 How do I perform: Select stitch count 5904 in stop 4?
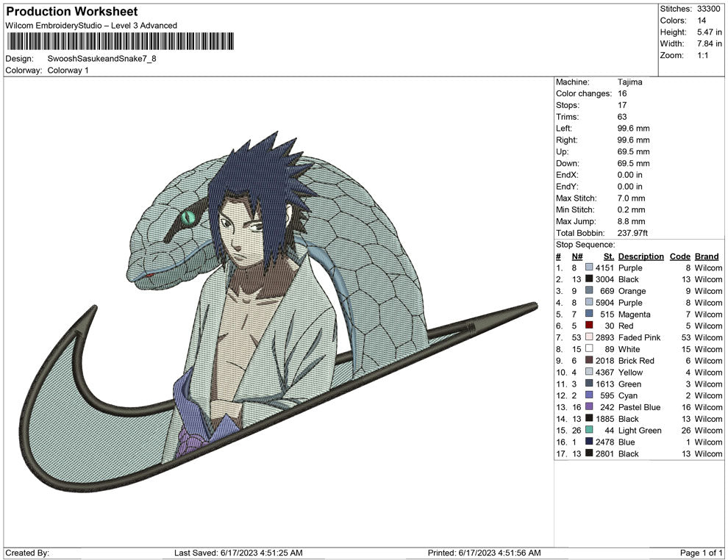[x=605, y=303]
